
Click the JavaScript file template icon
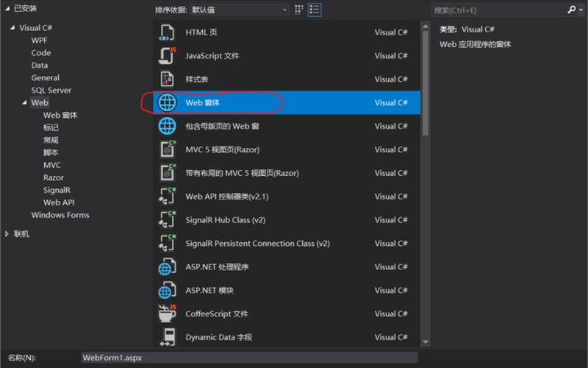pos(167,56)
